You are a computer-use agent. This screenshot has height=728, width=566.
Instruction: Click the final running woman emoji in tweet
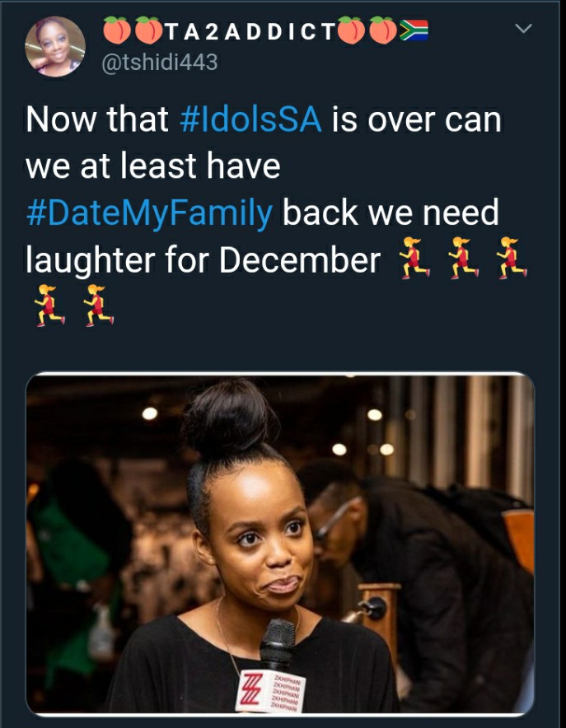pos(98,306)
